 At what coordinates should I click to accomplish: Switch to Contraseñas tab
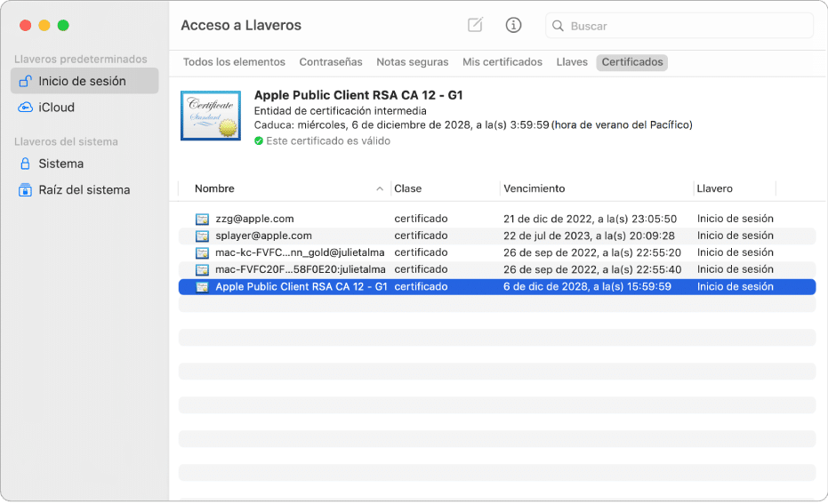pyautogui.click(x=331, y=62)
